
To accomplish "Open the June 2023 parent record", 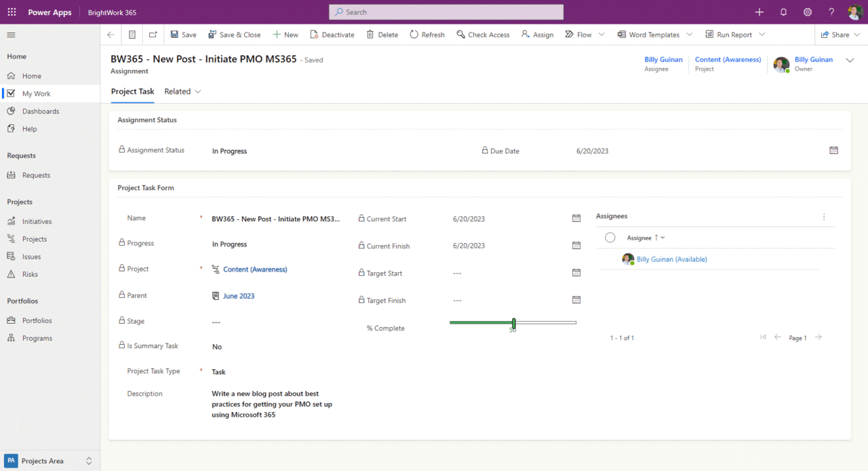I will (x=240, y=295).
